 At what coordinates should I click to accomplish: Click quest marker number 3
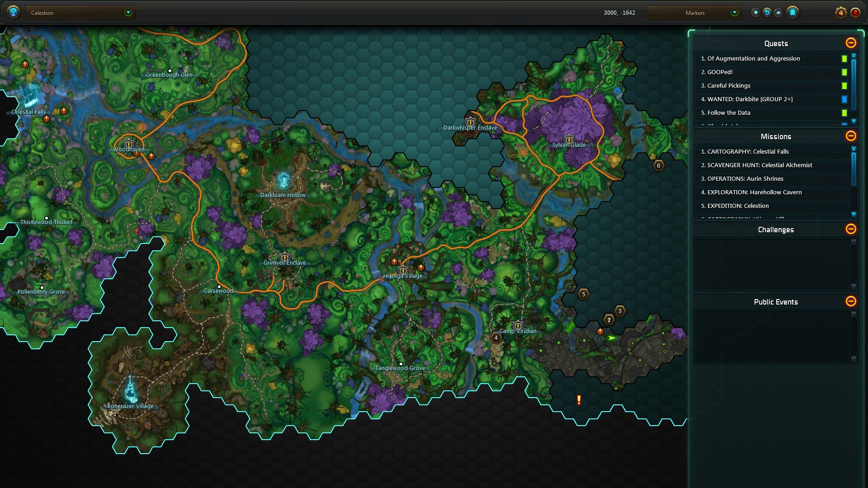(x=620, y=311)
